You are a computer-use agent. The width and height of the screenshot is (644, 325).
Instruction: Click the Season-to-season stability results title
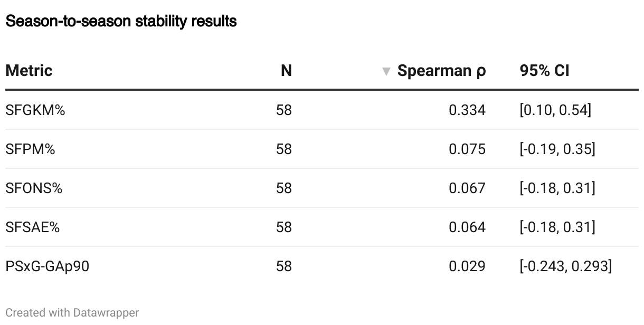[121, 22]
